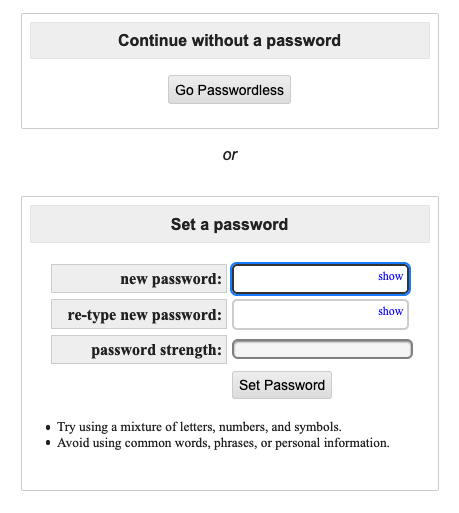Screen dimensions: 459x513
Task: Click the italic "or" separator text
Action: [x=230, y=155]
